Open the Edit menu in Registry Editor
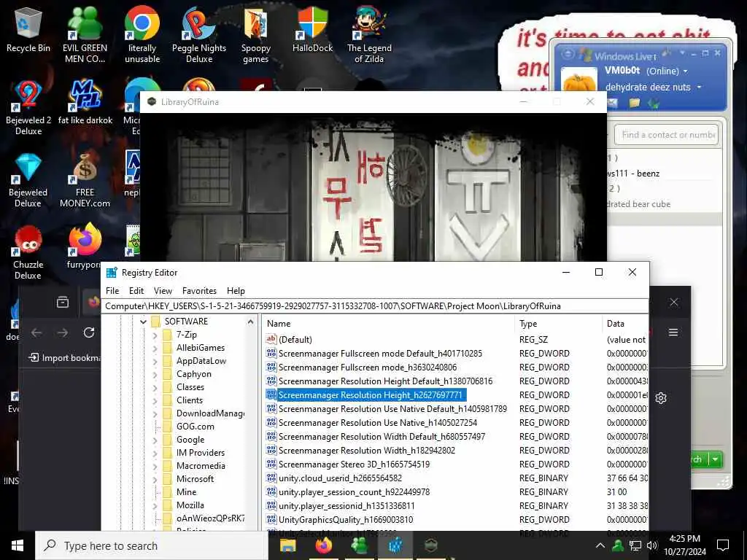This screenshot has height=560, width=747. click(x=136, y=290)
